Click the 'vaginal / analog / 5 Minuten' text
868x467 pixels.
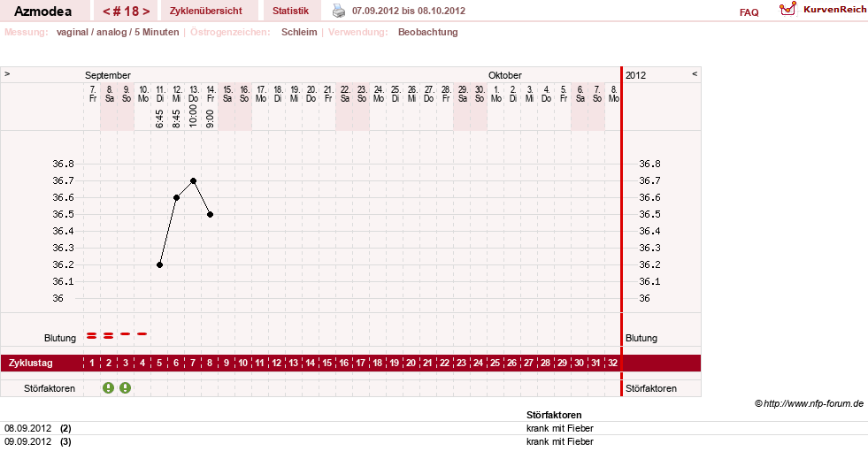pos(118,32)
